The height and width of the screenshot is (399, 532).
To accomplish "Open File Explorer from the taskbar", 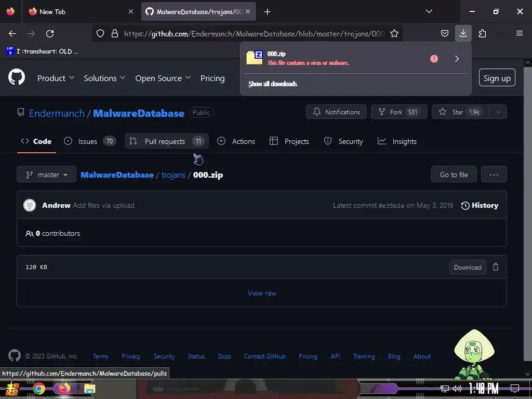I will [x=89, y=389].
